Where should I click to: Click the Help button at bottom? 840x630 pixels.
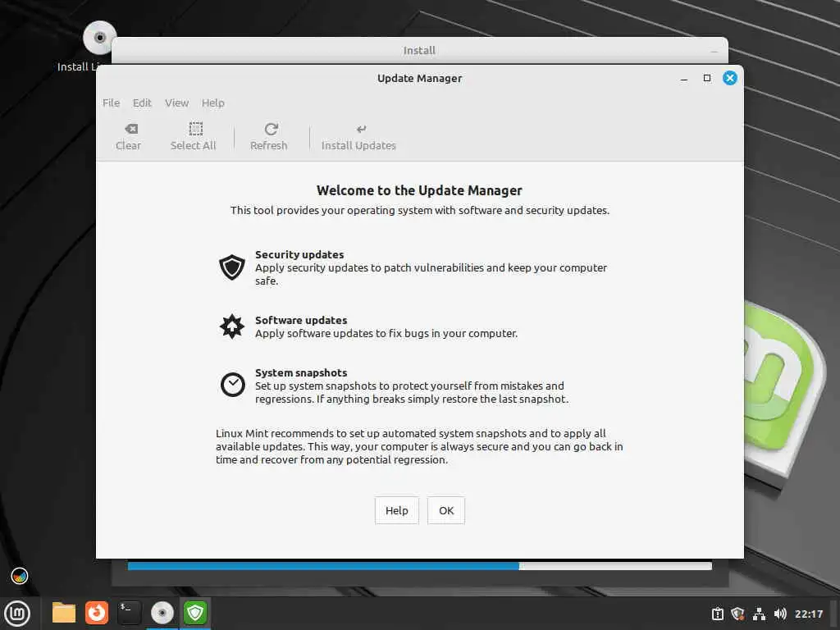coord(397,510)
